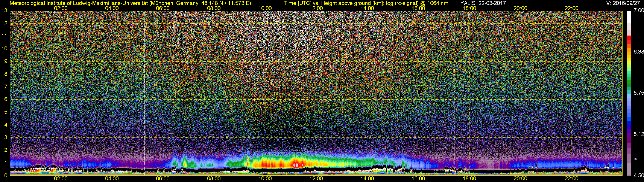Click the 11 km height axis label
Viewport: 644px width, 182px height.
point(5,36)
